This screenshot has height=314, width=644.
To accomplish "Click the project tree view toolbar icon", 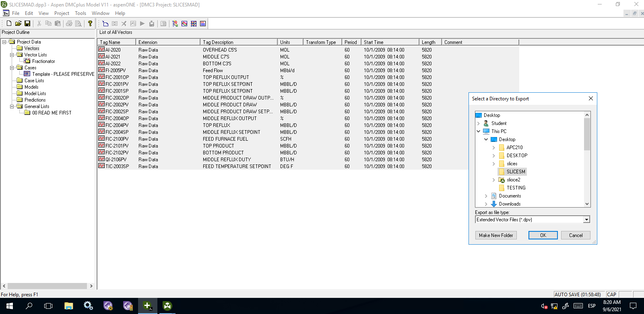I will click(175, 24).
